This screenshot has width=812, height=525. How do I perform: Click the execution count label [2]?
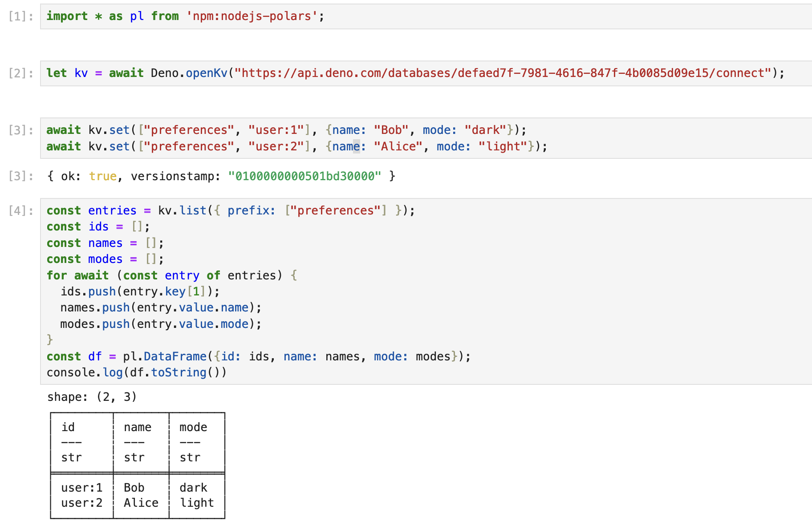coord(20,73)
